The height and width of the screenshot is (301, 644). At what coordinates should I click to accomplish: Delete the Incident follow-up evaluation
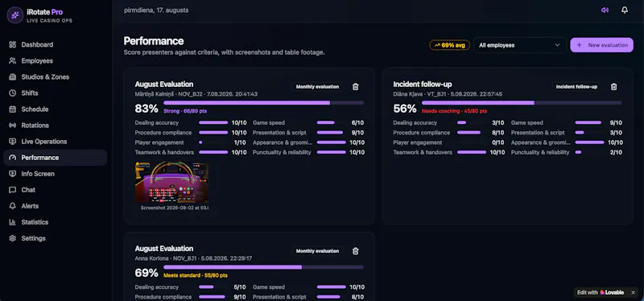tap(613, 87)
